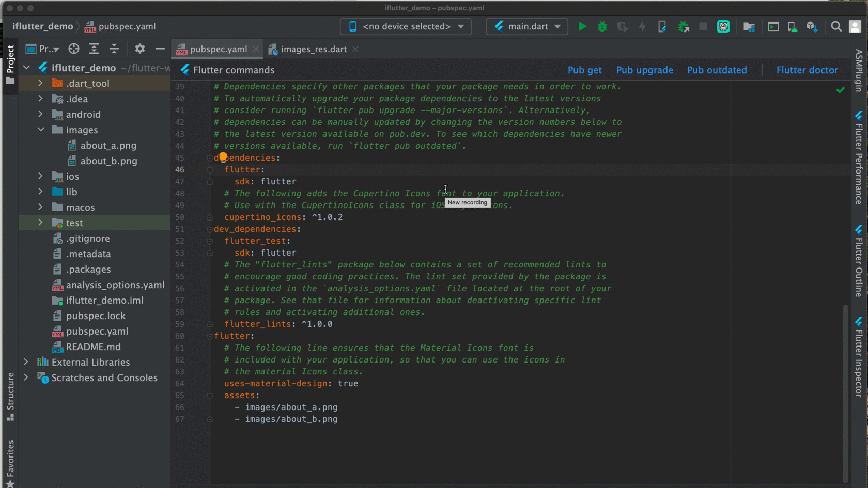Hide the Project panel with minus icon
Image resolution: width=868 pixels, height=488 pixels.
pyautogui.click(x=160, y=49)
